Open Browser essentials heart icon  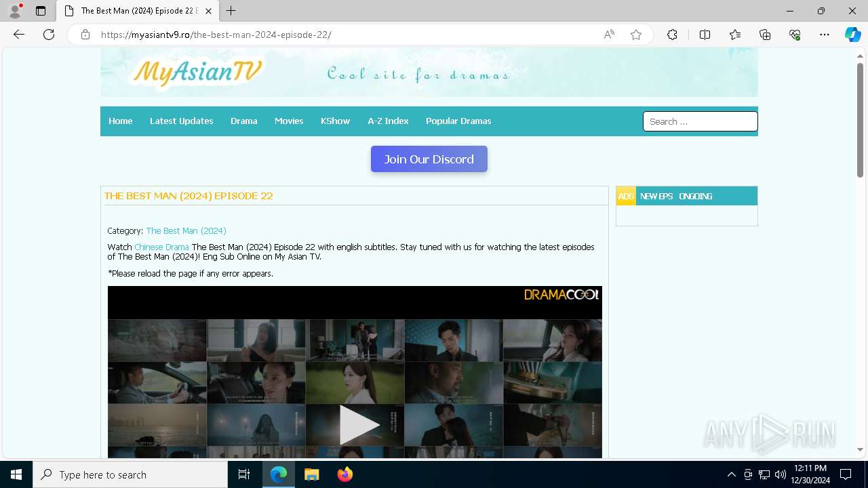[795, 35]
